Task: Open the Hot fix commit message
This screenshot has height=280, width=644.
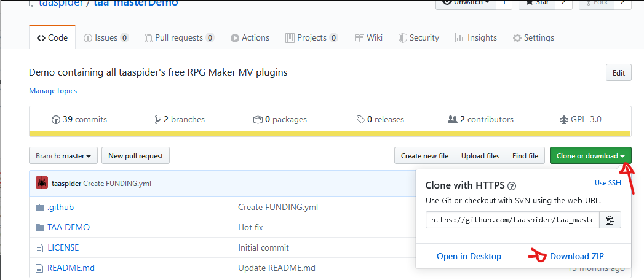Action: click(x=250, y=227)
